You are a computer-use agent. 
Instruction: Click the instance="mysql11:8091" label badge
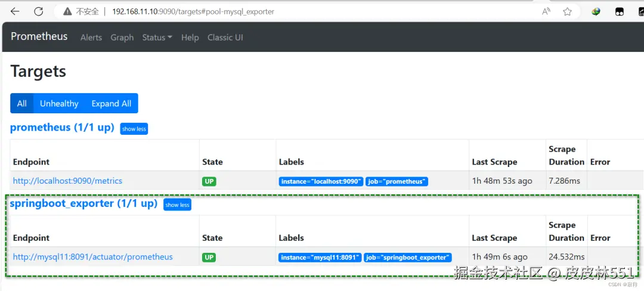point(320,258)
